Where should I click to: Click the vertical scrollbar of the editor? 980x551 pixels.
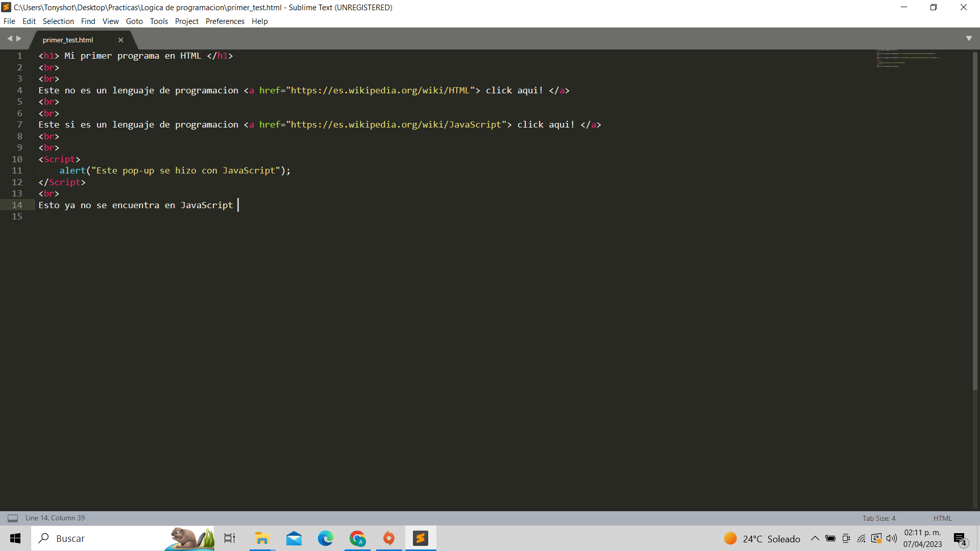coord(975,219)
